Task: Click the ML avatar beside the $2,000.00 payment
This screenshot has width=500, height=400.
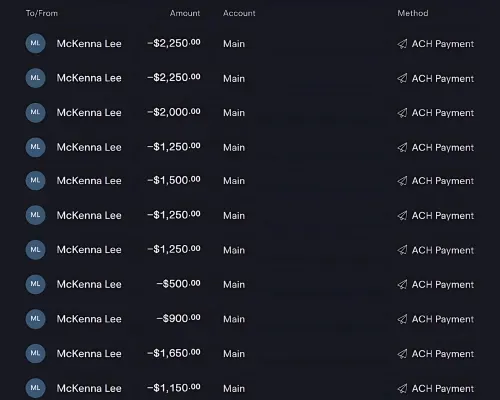Action: (35, 112)
